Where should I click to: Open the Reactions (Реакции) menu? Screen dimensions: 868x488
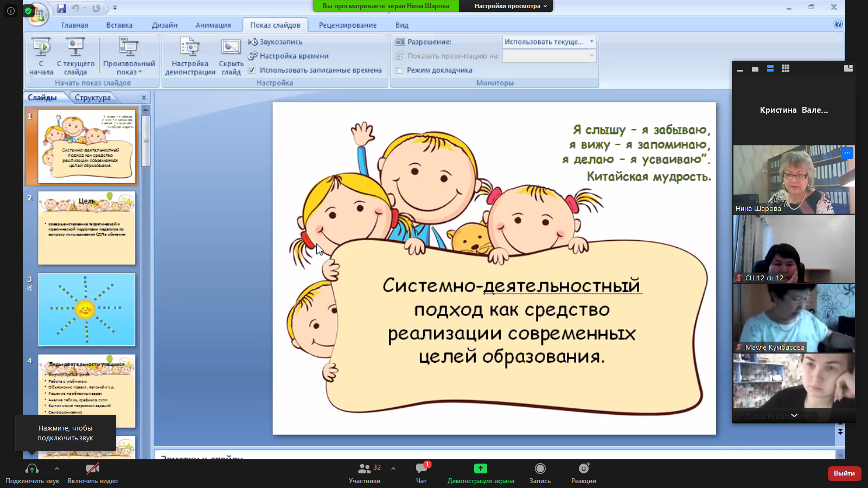pos(583,472)
